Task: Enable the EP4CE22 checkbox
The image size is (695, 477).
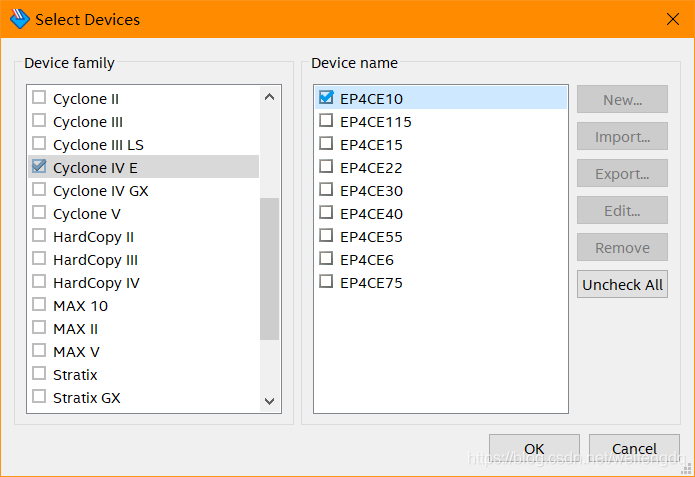Action: (326, 167)
